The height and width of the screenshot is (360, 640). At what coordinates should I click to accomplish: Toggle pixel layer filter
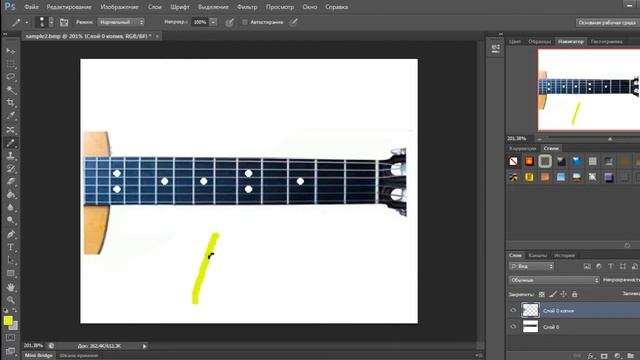[587, 266]
